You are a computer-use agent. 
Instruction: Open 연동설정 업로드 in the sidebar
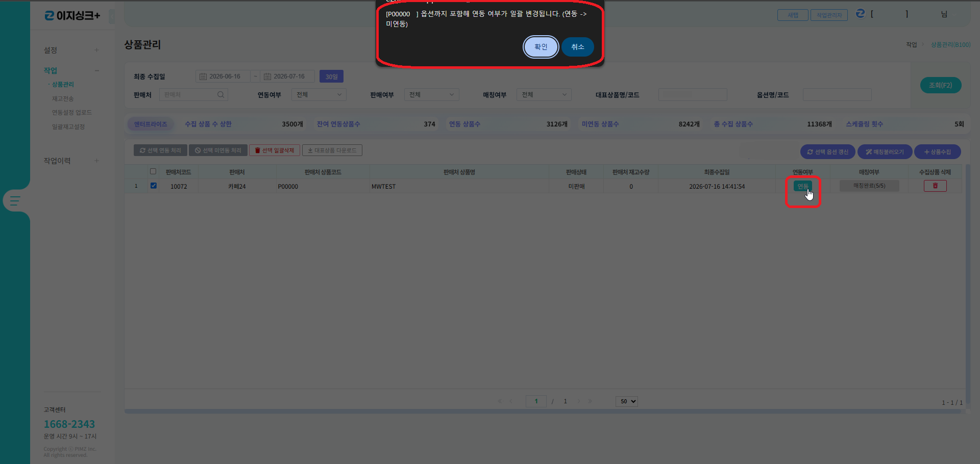click(x=72, y=112)
